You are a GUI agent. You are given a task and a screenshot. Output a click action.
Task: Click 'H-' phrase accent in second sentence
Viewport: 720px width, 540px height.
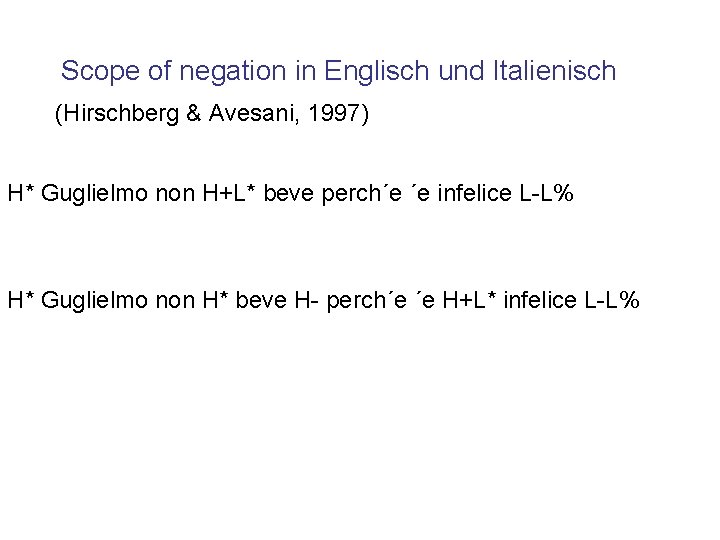coord(306,300)
